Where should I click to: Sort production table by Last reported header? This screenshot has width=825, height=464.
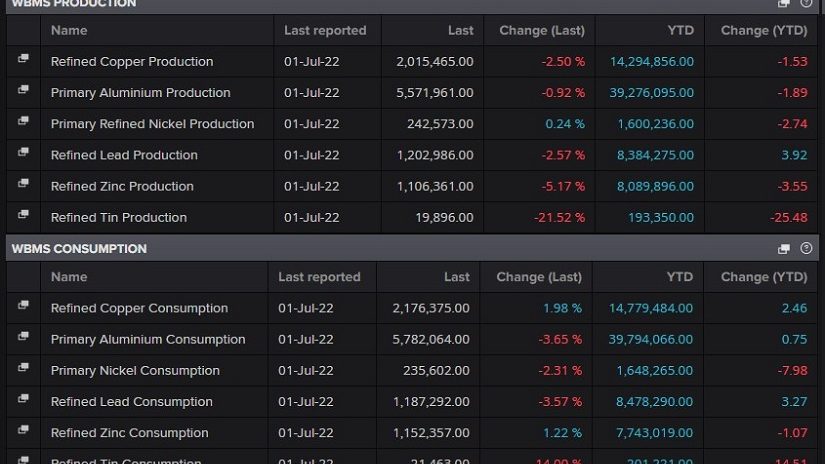(325, 31)
